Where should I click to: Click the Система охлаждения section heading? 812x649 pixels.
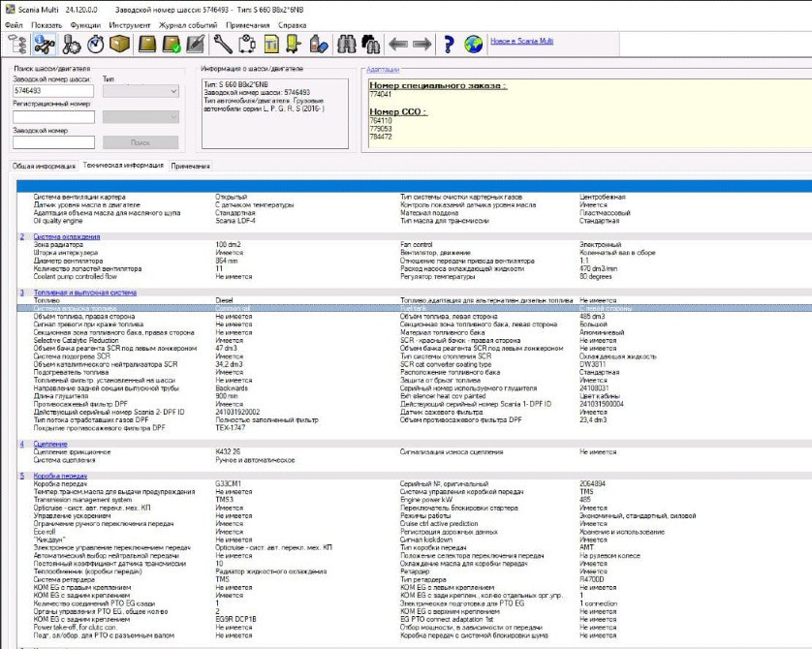[x=66, y=236]
